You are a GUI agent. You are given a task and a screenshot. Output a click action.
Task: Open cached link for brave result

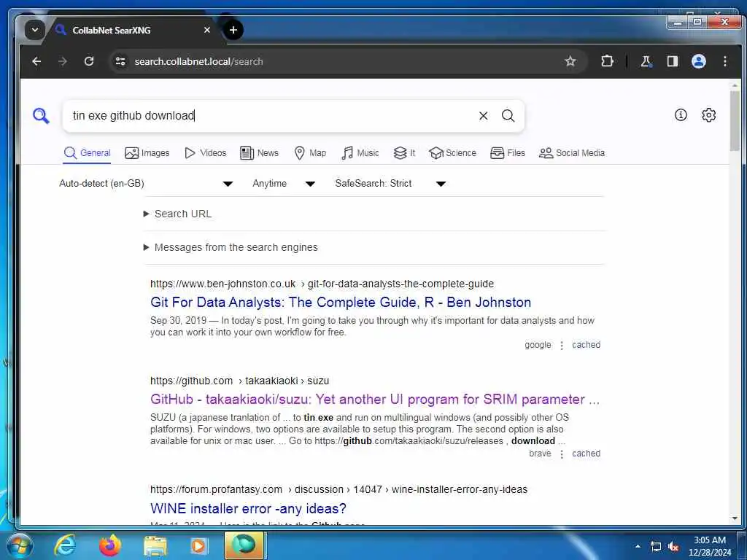coord(586,454)
